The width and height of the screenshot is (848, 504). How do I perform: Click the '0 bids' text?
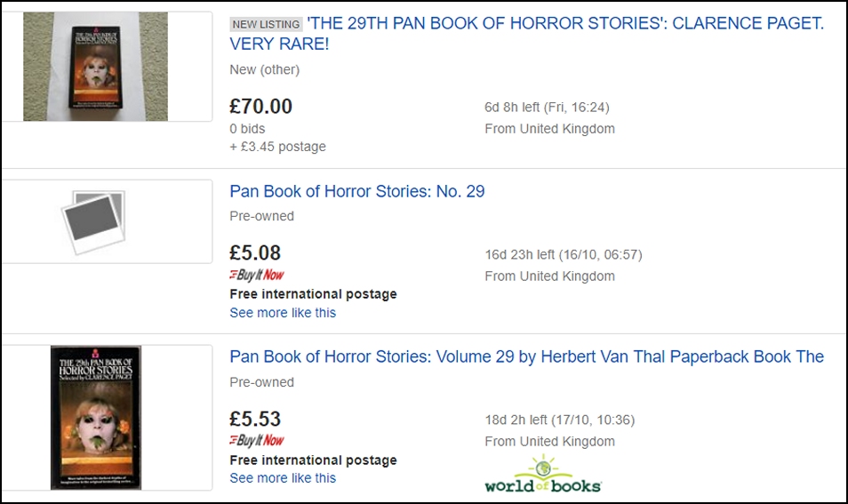[247, 129]
